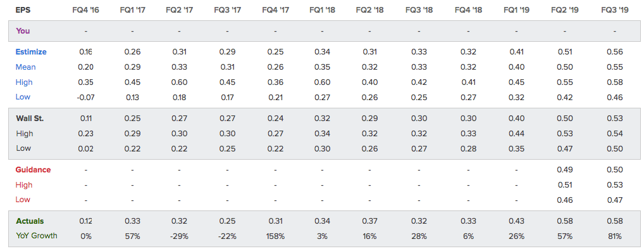This screenshot has height=251, width=644.
Task: Select the You estimate cell for FQ3 '19
Action: [614, 31]
